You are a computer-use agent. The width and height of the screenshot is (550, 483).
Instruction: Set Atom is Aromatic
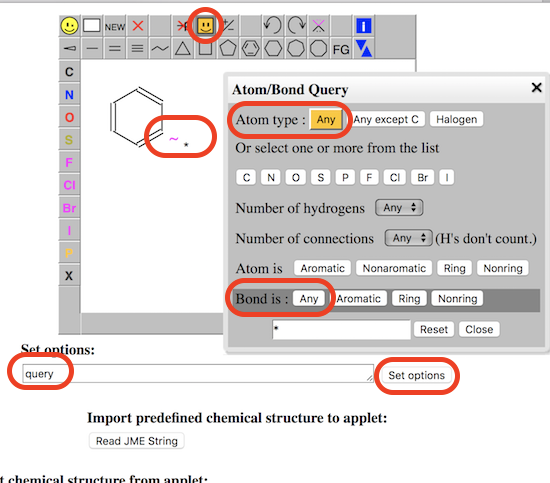[x=322, y=268]
